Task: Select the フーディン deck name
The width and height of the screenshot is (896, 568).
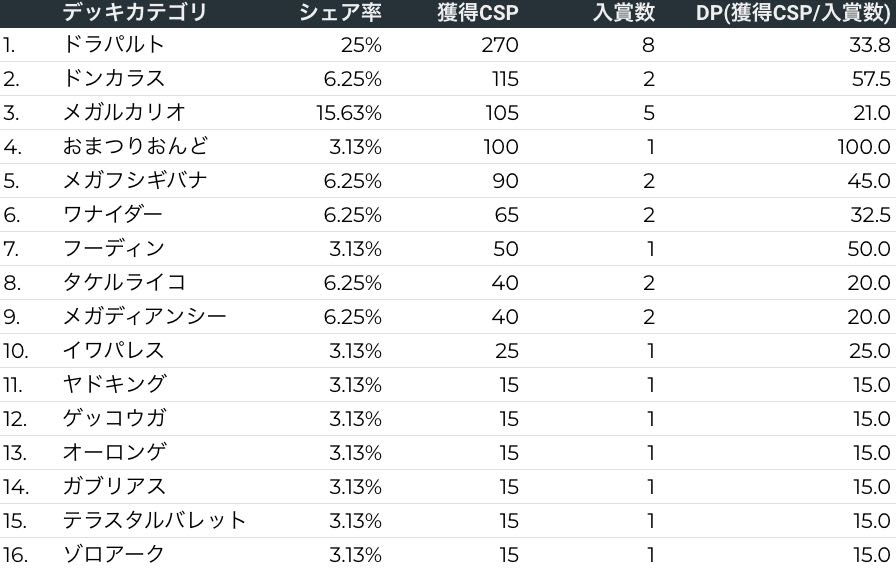Action: click(113, 248)
